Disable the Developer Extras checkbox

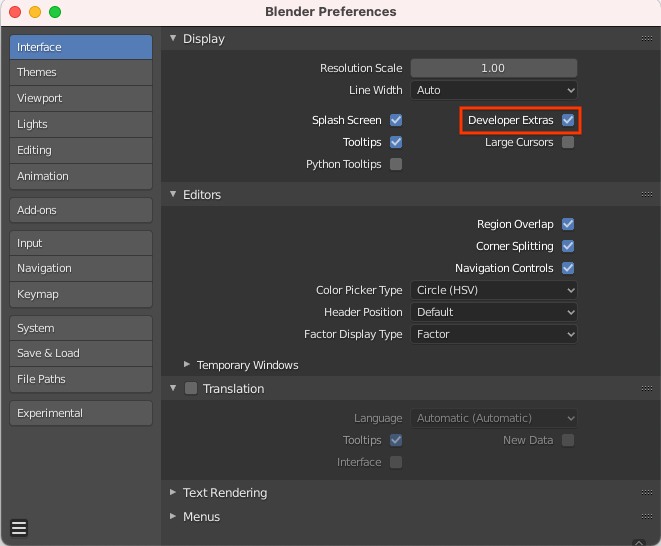(x=568, y=120)
